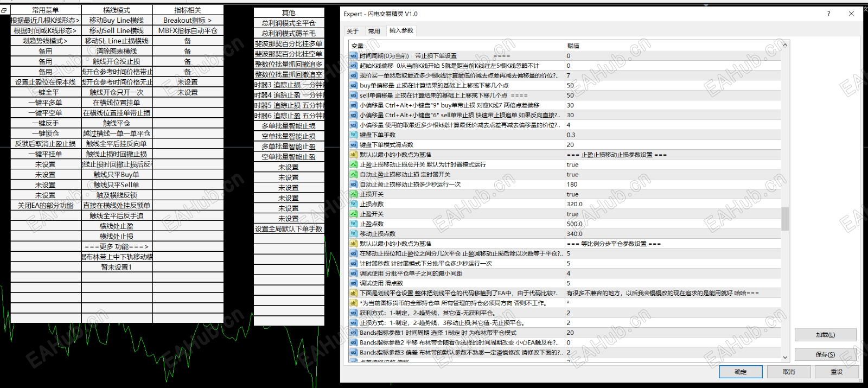Click the 其他 panel header

289,12
